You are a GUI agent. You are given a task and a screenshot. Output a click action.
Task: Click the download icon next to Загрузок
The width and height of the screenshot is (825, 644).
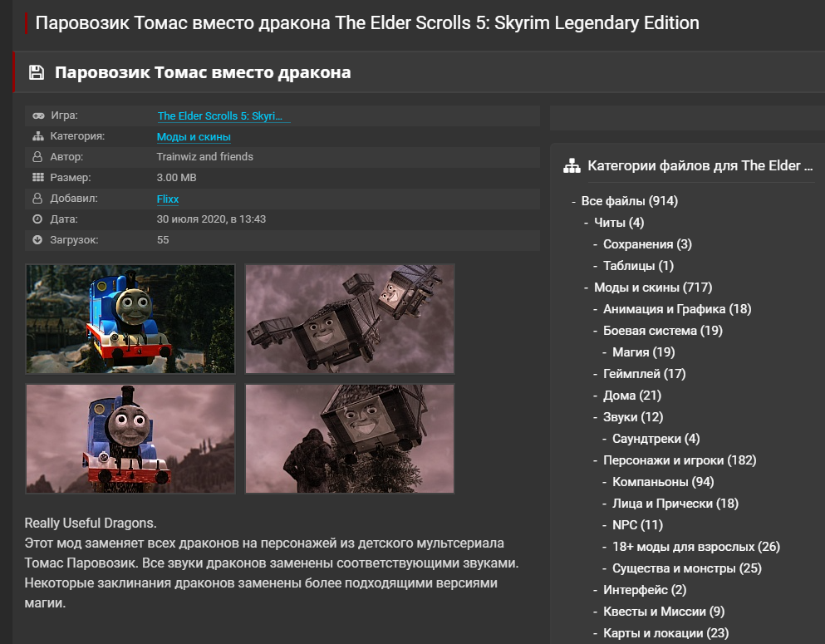(37, 240)
